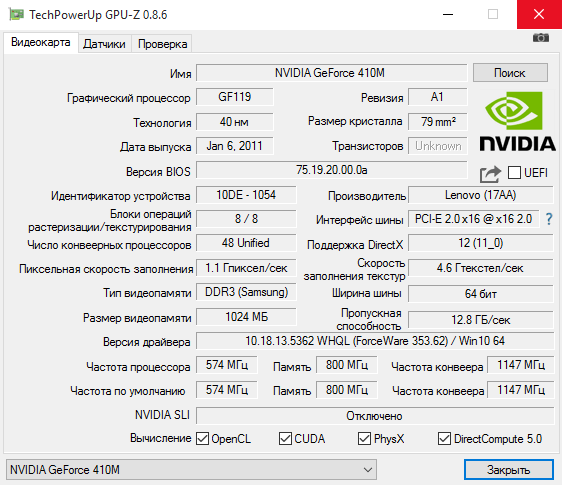Minimize the GPU-Z window

(448, 14)
